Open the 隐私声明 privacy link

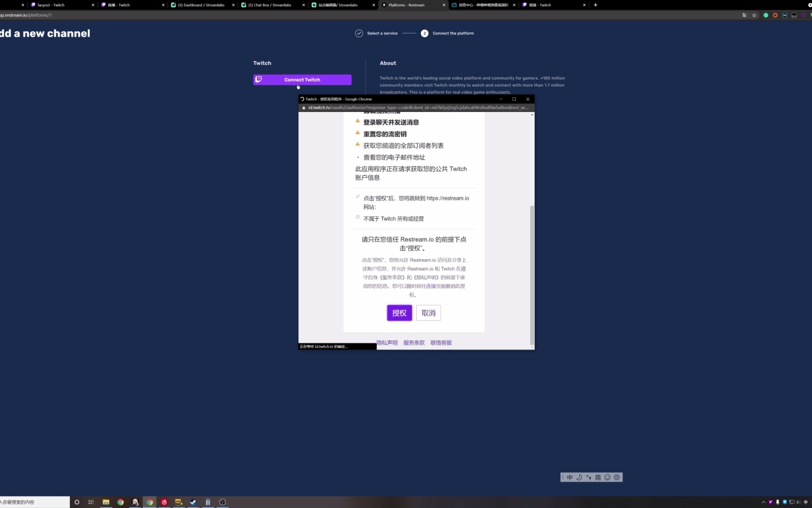coord(387,343)
